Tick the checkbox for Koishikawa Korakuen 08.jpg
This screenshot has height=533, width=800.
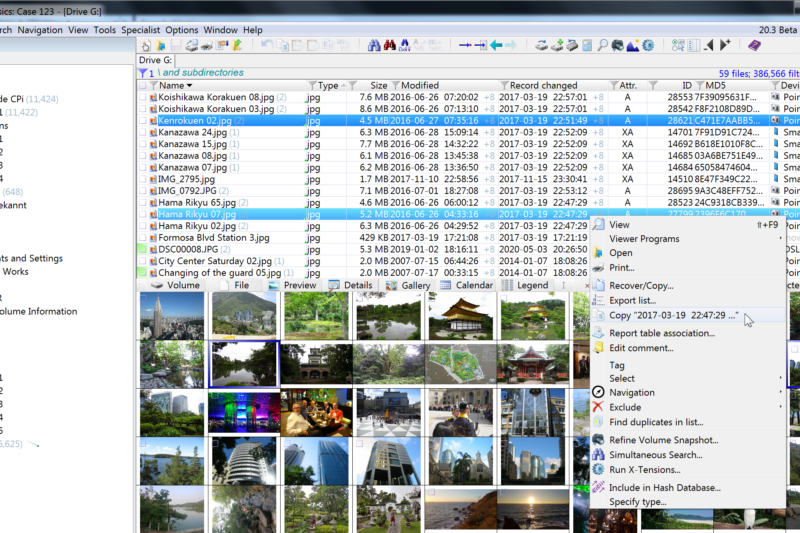click(143, 97)
